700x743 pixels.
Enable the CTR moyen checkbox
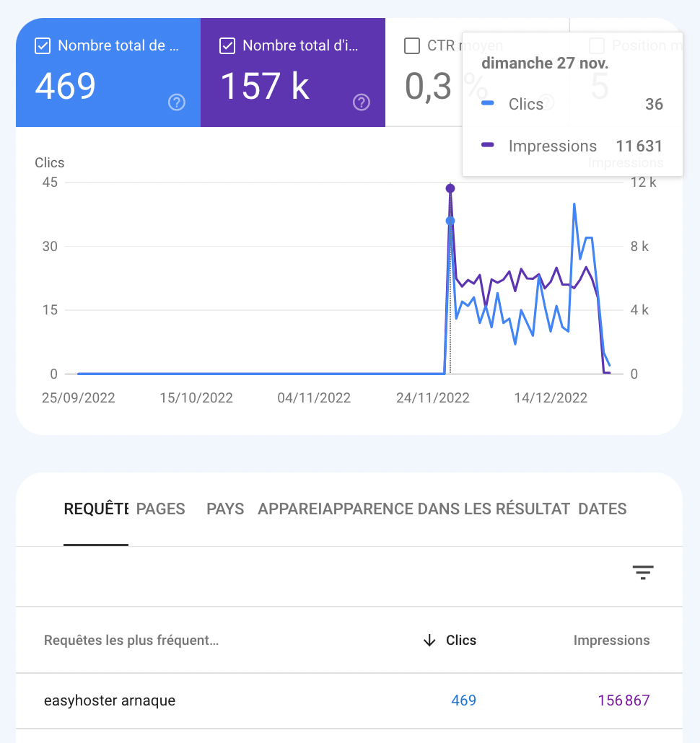click(413, 45)
